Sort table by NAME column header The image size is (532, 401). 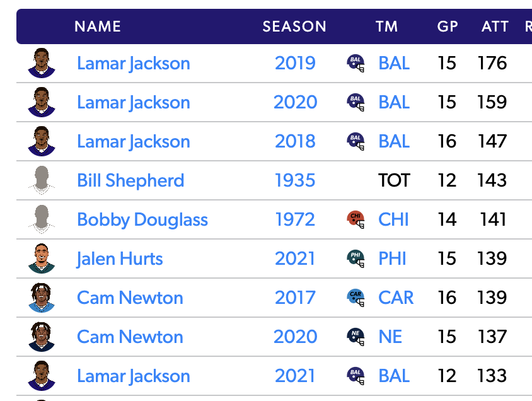[98, 26]
